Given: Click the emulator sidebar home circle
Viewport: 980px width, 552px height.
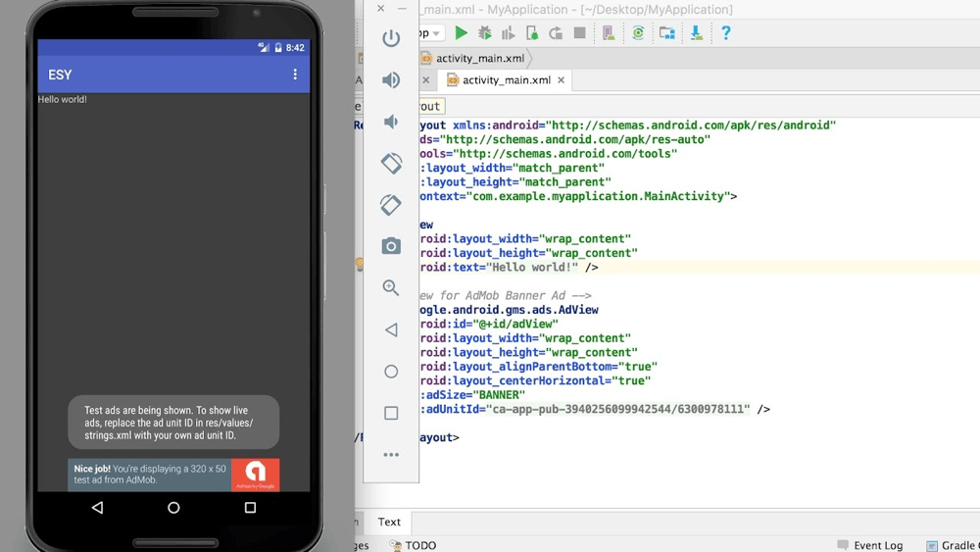Looking at the screenshot, I should pyautogui.click(x=391, y=372).
